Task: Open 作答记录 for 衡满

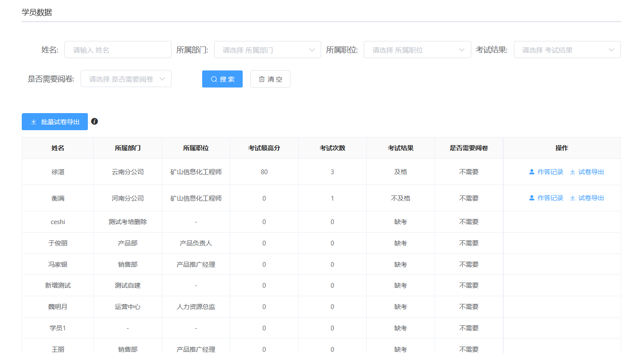Action: (x=546, y=198)
